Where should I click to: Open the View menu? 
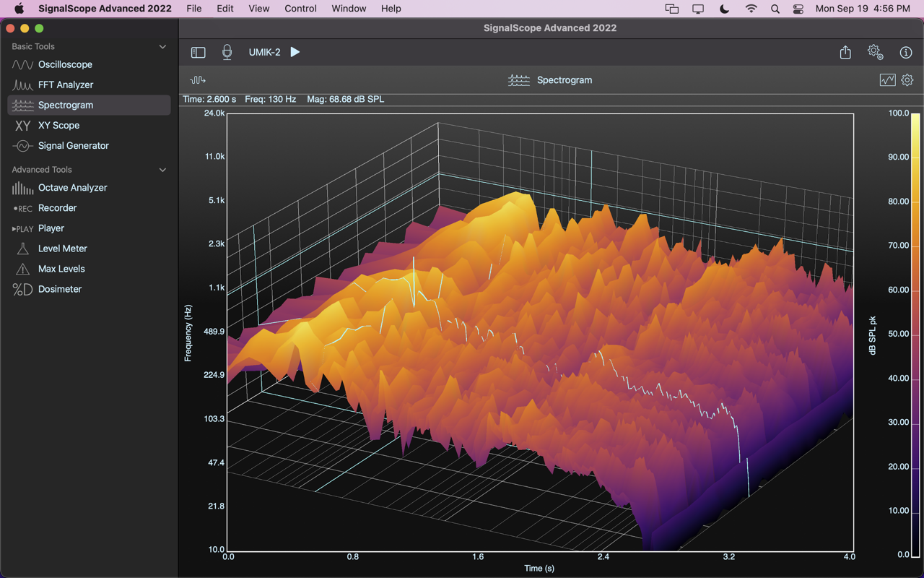coord(258,9)
